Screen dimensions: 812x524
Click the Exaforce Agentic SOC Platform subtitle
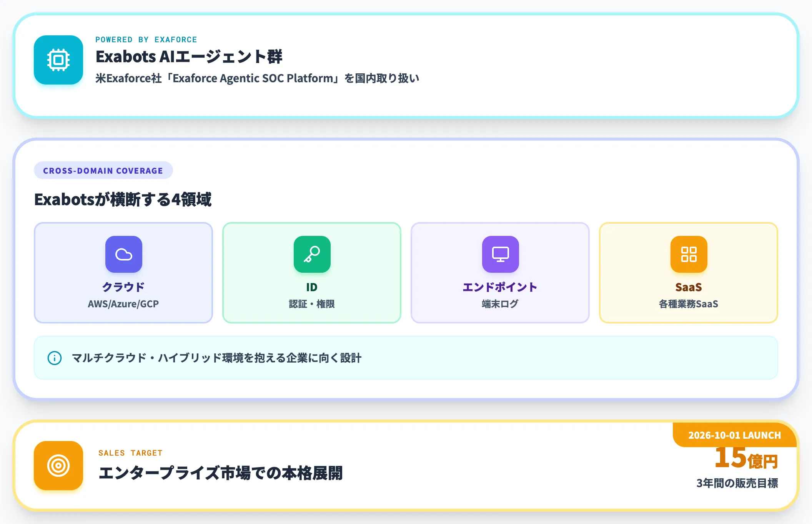(x=257, y=78)
